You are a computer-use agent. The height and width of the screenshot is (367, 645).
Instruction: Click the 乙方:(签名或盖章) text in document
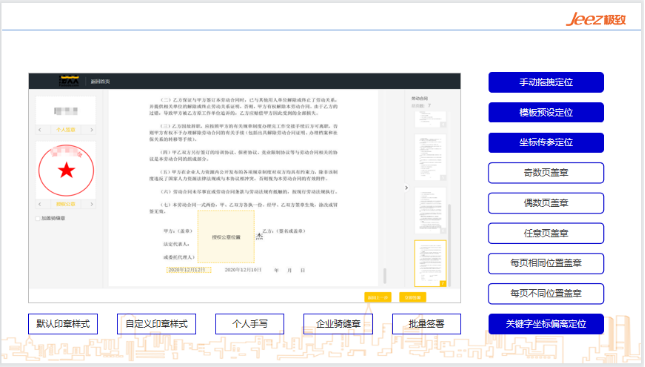[x=284, y=231]
